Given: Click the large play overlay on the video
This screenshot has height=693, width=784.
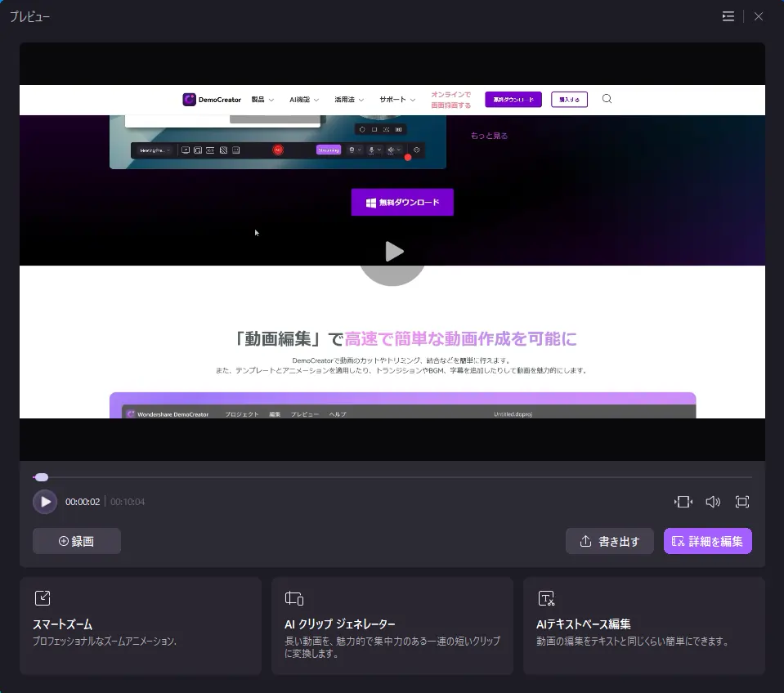Looking at the screenshot, I should tap(393, 252).
